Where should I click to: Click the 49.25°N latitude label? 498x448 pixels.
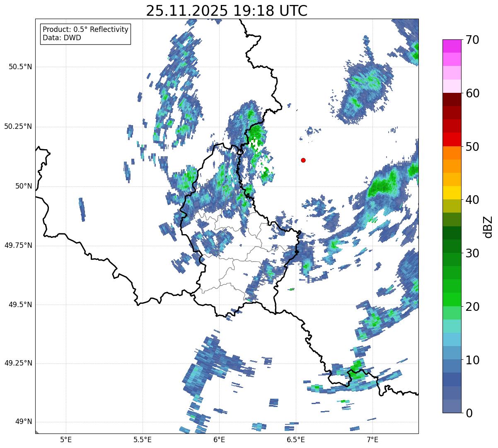pos(18,363)
